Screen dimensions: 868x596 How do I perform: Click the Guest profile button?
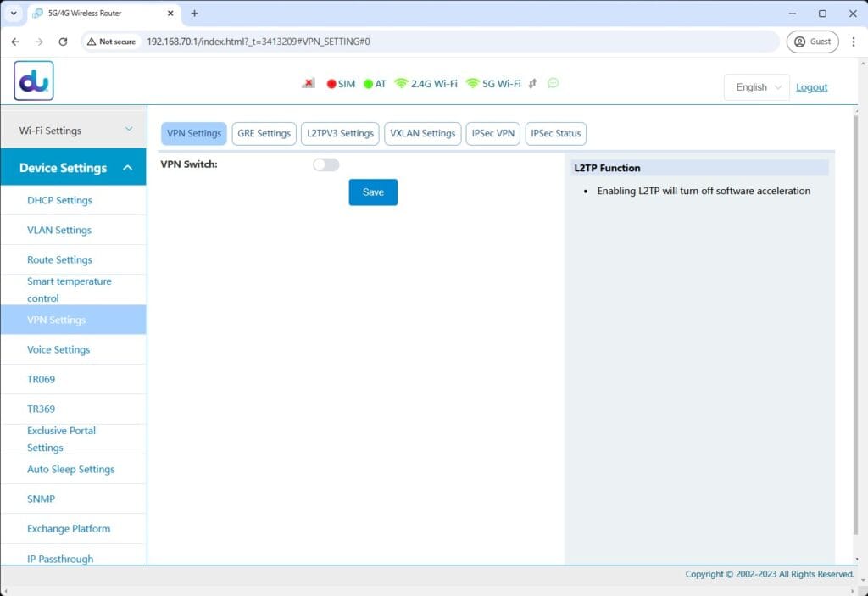813,42
